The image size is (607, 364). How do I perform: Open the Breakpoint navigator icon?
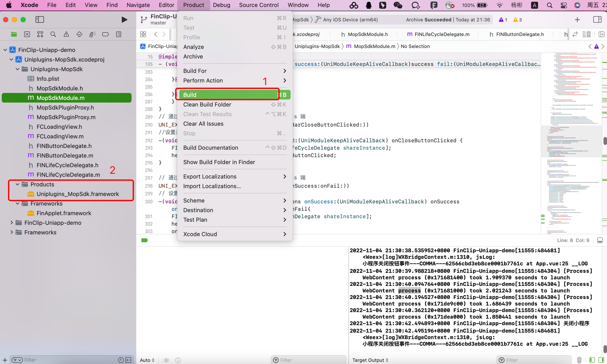105,34
